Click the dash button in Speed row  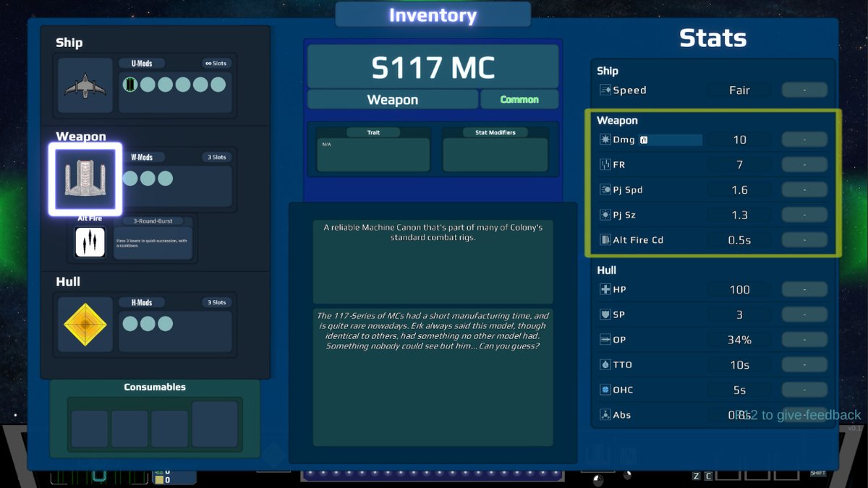pyautogui.click(x=804, y=90)
